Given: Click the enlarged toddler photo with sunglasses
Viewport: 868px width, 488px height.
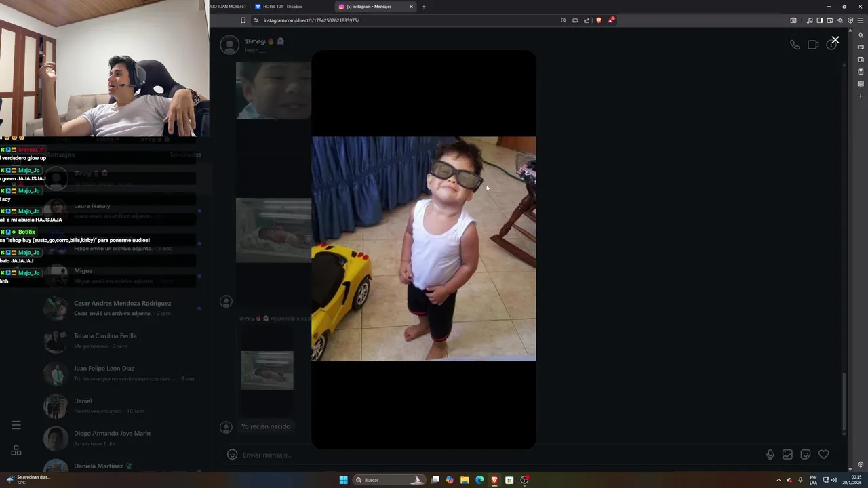Looking at the screenshot, I should pyautogui.click(x=424, y=249).
